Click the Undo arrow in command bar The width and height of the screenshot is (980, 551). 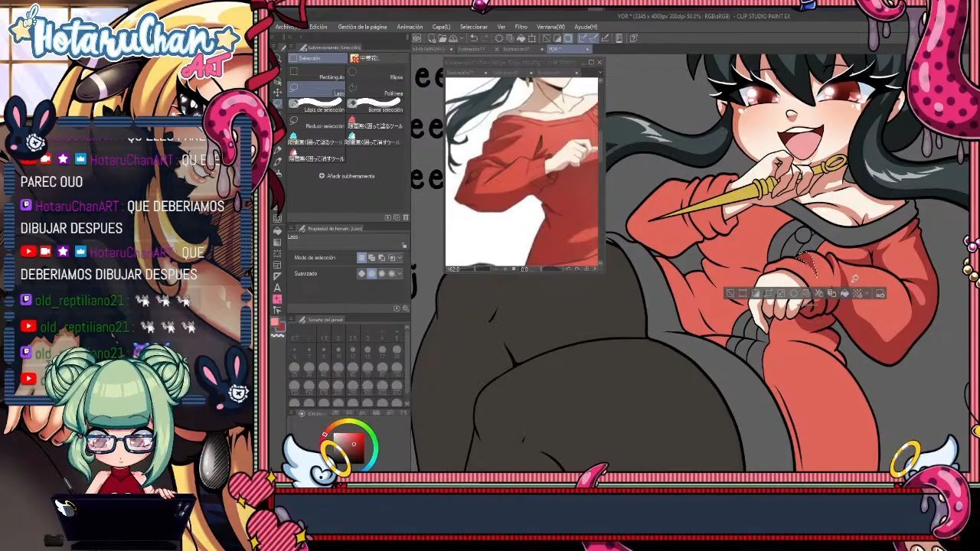click(474, 38)
